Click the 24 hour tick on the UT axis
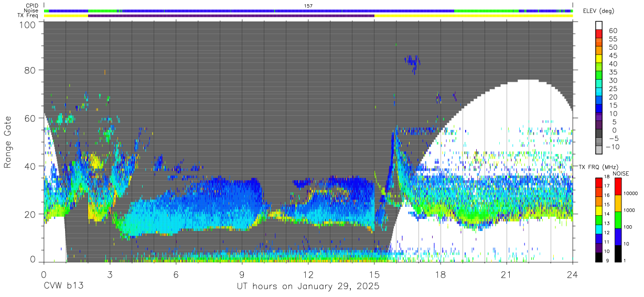 (573, 274)
